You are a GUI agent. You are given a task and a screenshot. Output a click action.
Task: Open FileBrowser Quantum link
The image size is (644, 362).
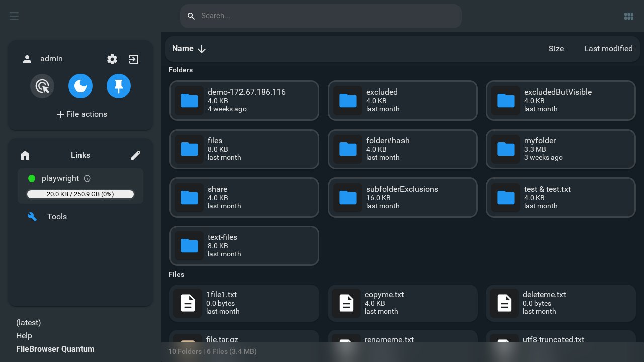coord(55,349)
